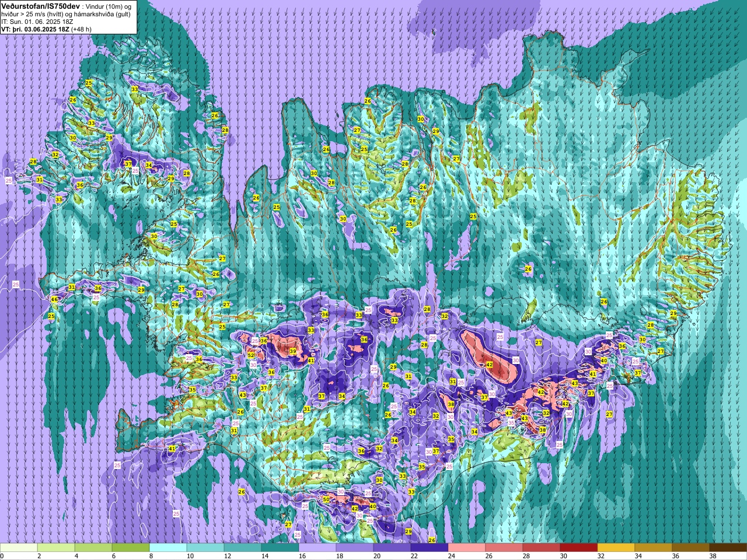This screenshot has width=747, height=560.
Task: Select the dark violet 22–24 legend swatch
Action: coord(430,548)
